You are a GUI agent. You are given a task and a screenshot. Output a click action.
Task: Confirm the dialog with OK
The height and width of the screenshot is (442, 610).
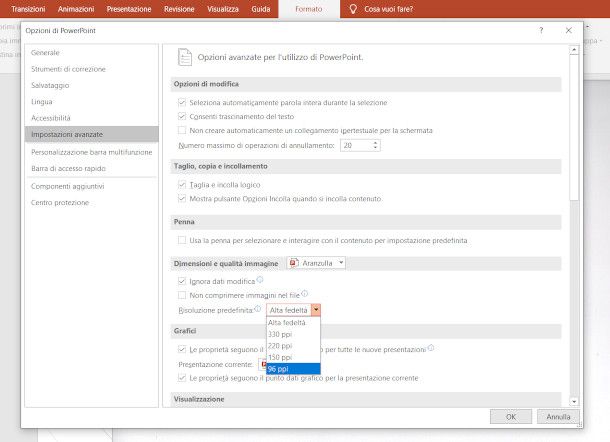click(511, 417)
